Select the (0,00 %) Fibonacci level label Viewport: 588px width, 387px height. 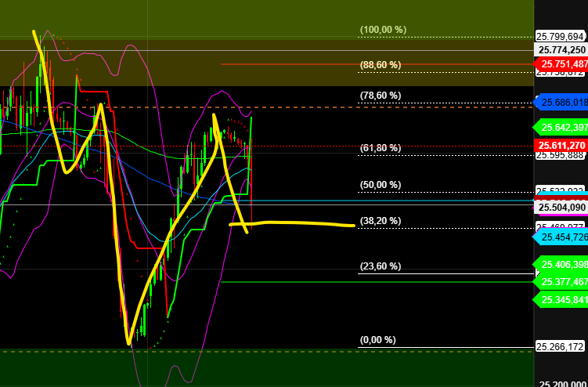pos(378,340)
